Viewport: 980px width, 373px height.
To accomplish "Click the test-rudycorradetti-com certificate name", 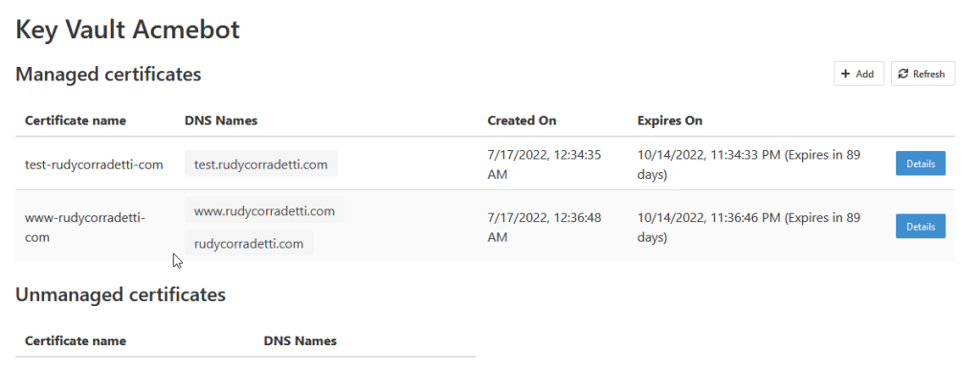I will 94,165.
